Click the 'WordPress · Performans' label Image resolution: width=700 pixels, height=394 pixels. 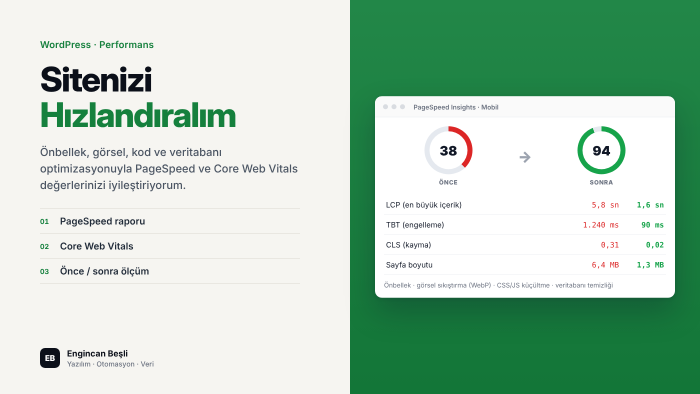coord(97,45)
